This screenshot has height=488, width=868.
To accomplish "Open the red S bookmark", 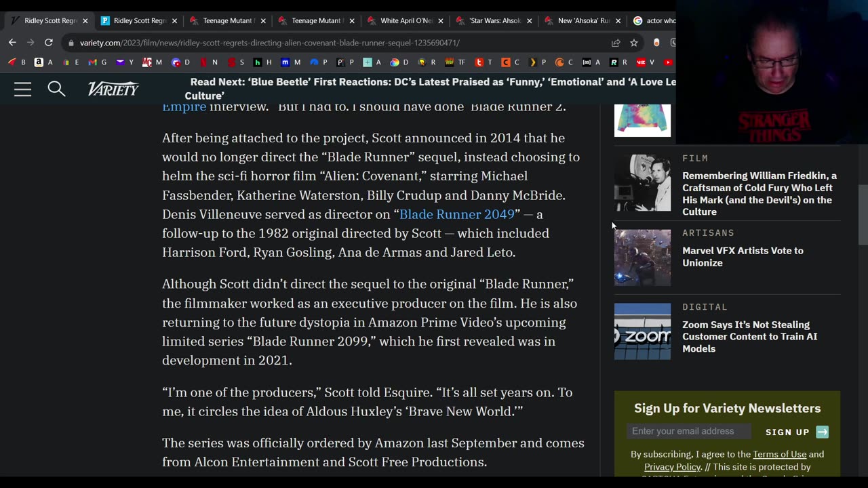I will [x=235, y=62].
